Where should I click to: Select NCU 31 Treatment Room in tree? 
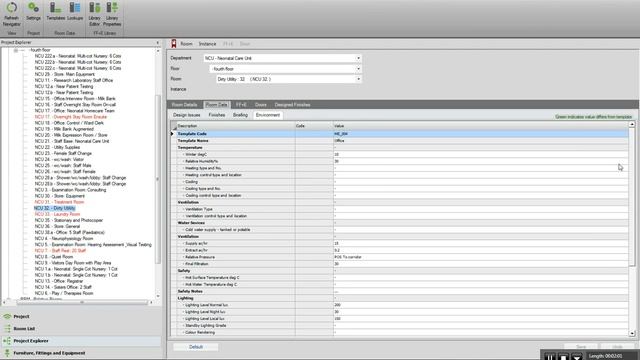(59, 202)
